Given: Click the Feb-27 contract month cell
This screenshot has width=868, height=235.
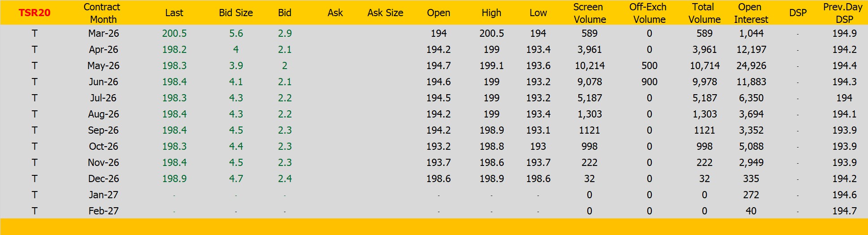Looking at the screenshot, I should 103,211.
